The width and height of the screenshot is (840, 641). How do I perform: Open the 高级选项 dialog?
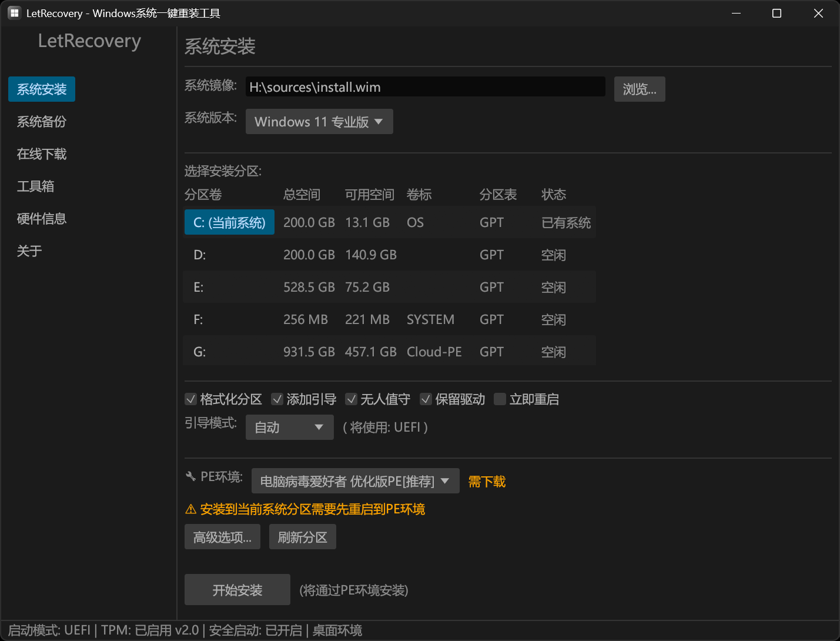(222, 536)
